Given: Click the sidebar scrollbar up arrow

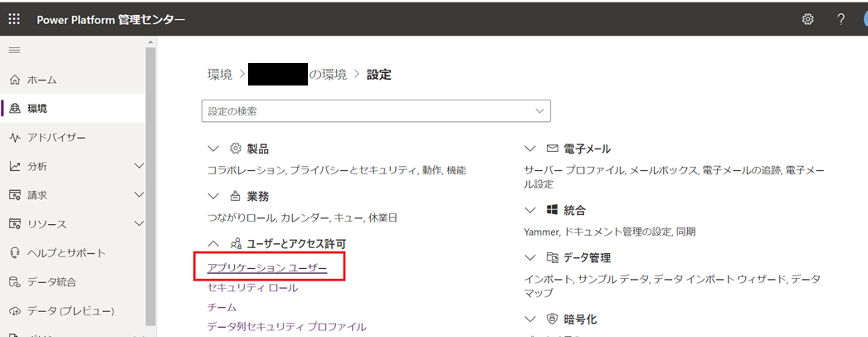Looking at the screenshot, I should (150, 42).
